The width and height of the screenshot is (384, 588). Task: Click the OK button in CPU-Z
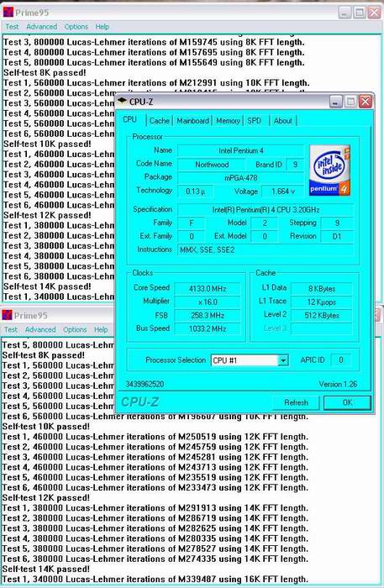pos(347,402)
